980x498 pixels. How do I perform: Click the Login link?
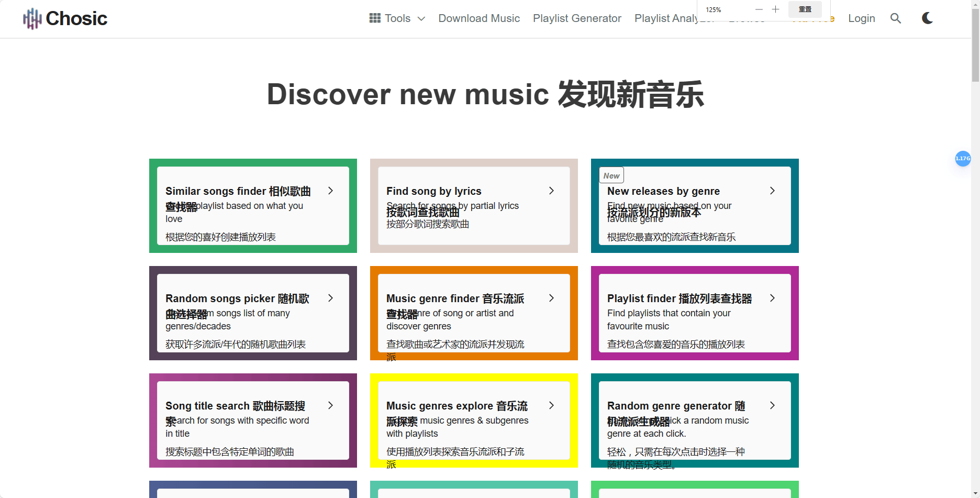[861, 18]
